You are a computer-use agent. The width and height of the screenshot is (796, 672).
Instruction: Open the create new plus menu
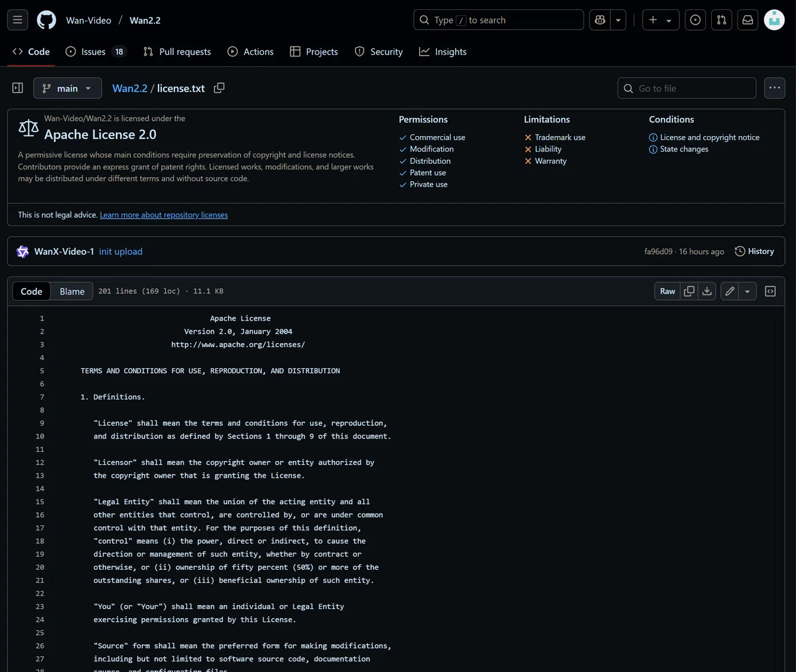click(660, 20)
